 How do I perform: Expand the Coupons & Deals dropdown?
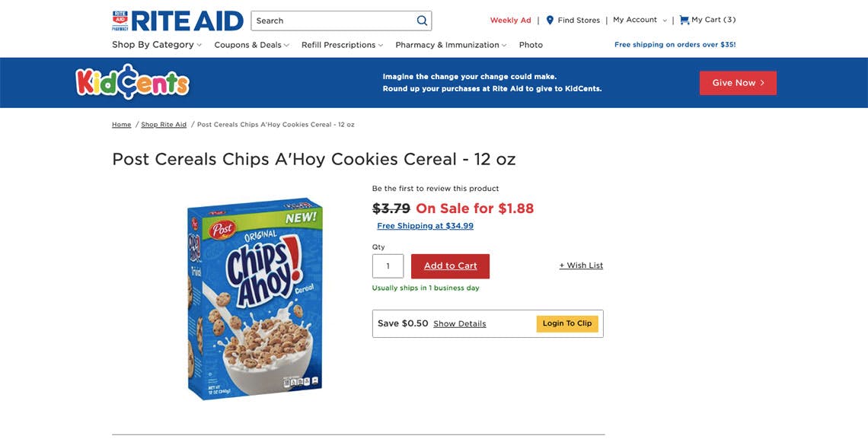coord(252,45)
